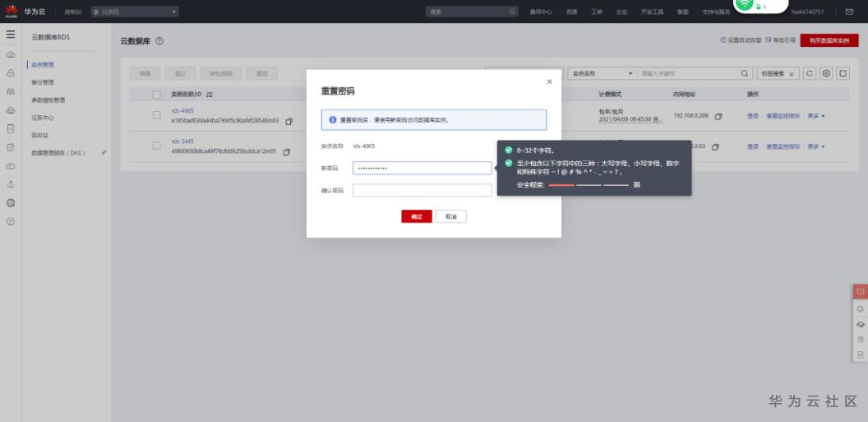
Task: Click link icon beside 数据管理服务 (DAS)
Action: [x=104, y=152]
